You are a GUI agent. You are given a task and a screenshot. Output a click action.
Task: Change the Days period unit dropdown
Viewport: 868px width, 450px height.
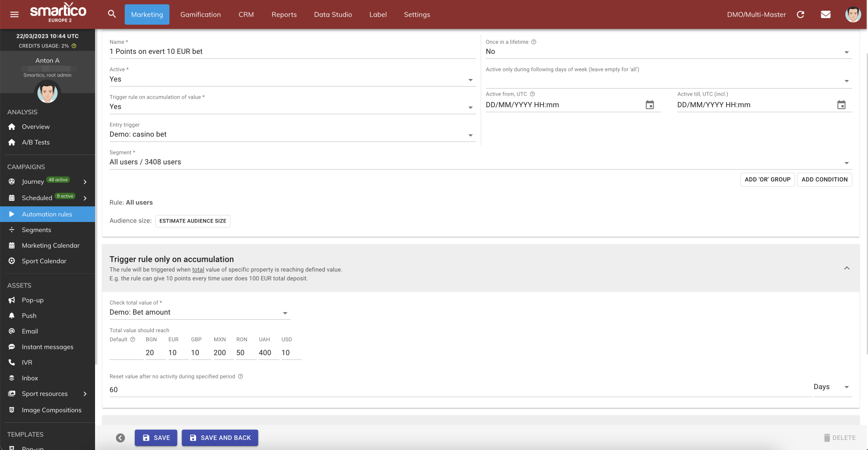click(832, 387)
